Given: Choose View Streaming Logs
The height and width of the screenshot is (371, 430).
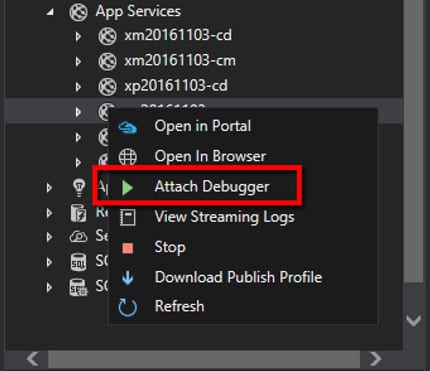Looking at the screenshot, I should coord(243,217).
